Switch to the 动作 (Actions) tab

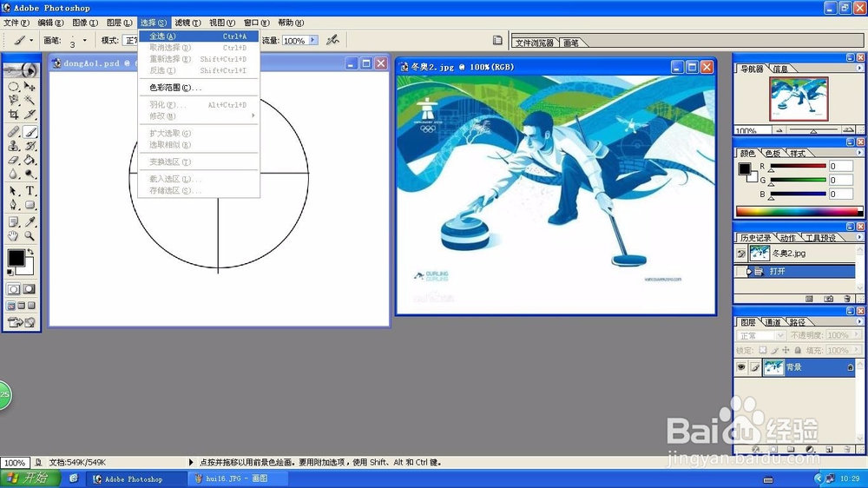tap(788, 238)
